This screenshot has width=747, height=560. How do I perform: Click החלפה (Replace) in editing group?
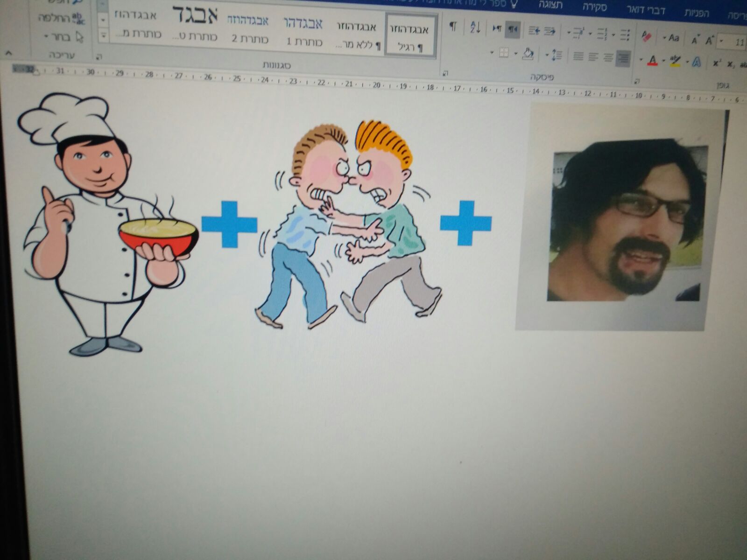61,19
